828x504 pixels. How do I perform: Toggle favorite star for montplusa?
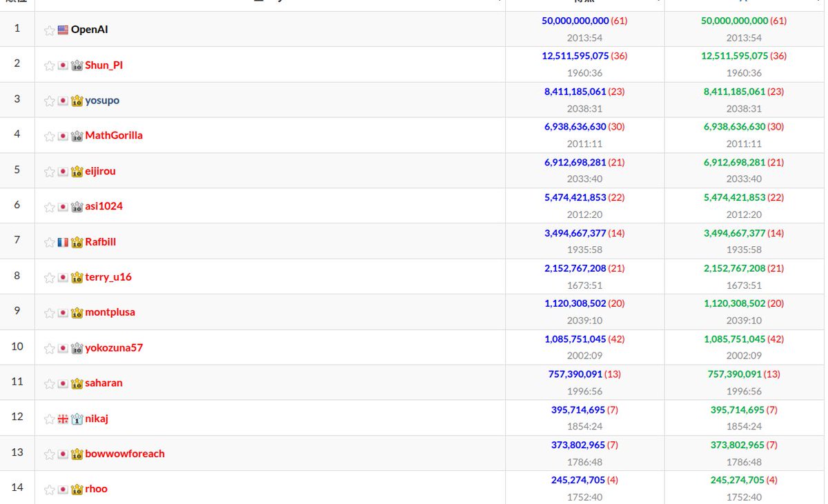point(49,313)
